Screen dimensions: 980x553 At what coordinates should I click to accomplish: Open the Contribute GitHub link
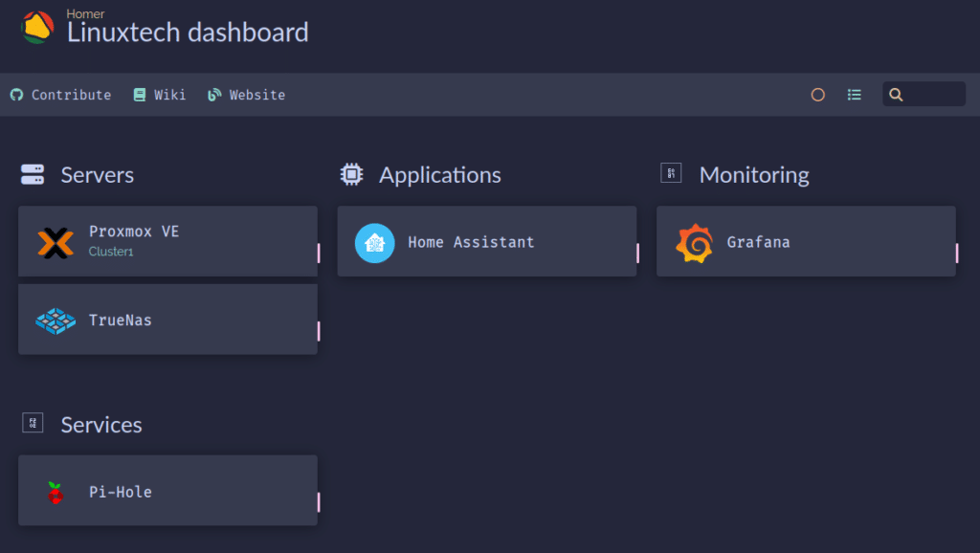click(60, 95)
